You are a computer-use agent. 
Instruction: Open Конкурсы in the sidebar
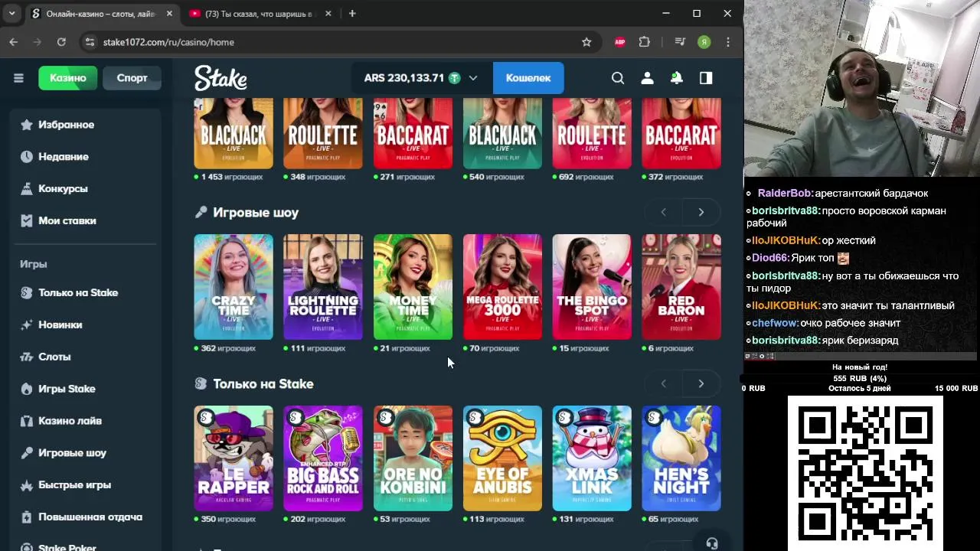click(x=87, y=188)
